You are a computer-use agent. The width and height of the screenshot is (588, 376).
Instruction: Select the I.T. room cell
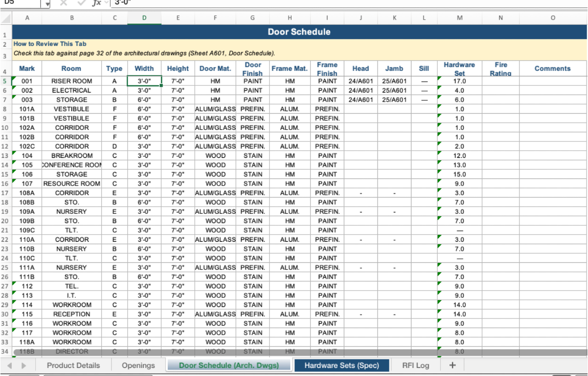click(71, 295)
